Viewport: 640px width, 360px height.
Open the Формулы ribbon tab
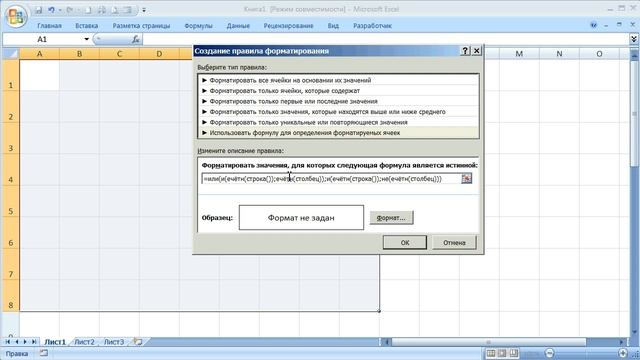point(198,26)
